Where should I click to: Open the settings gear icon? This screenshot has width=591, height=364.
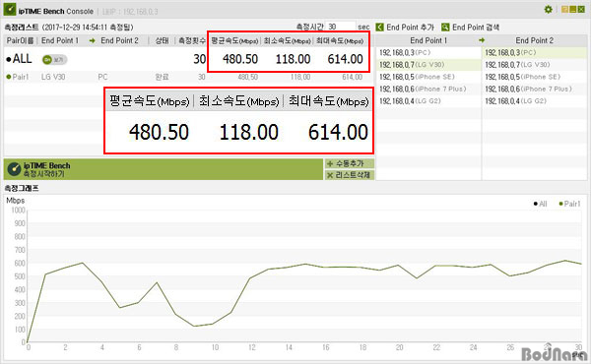coord(548,10)
